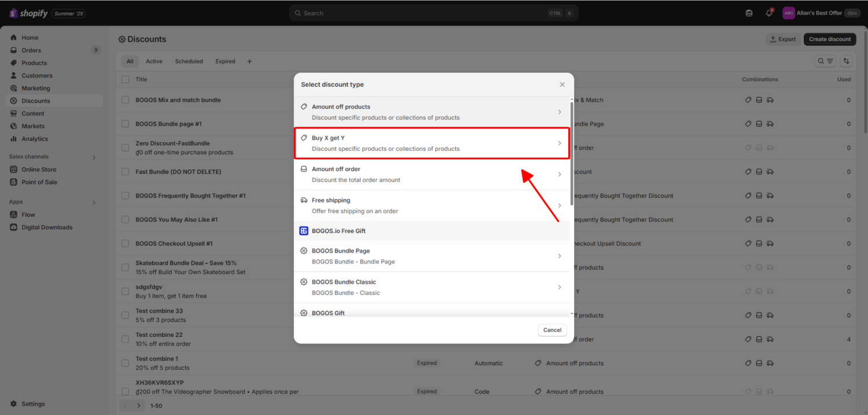Expand BOGOS Bundle Page chevron
This screenshot has width=868, height=415.
(560, 256)
